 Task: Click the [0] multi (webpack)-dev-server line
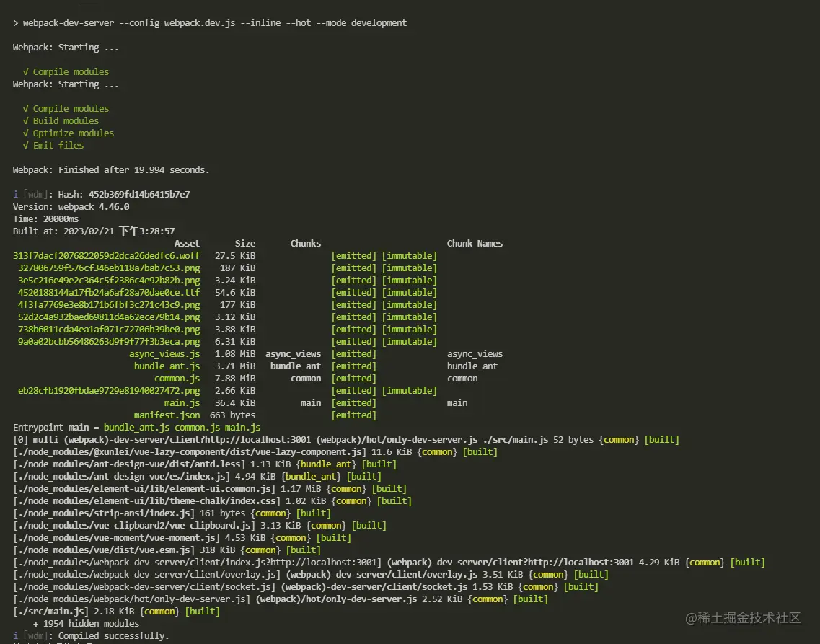tap(345, 440)
